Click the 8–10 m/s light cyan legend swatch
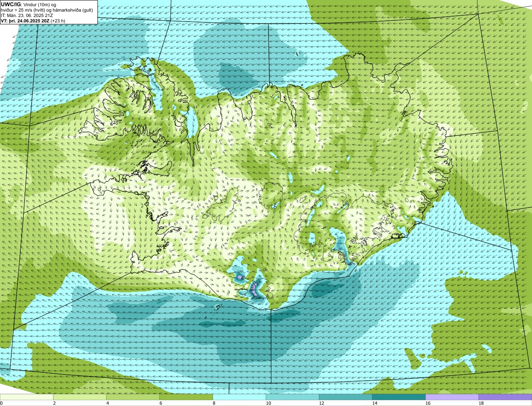The width and height of the screenshot is (532, 406). click(x=239, y=397)
